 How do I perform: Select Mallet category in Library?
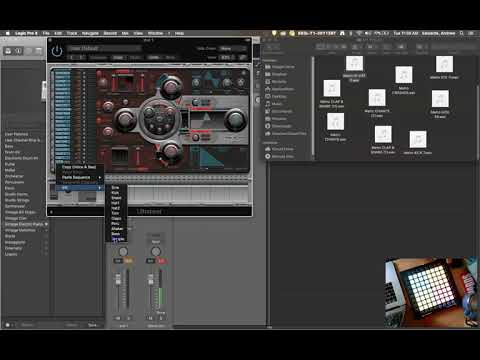click(x=10, y=170)
